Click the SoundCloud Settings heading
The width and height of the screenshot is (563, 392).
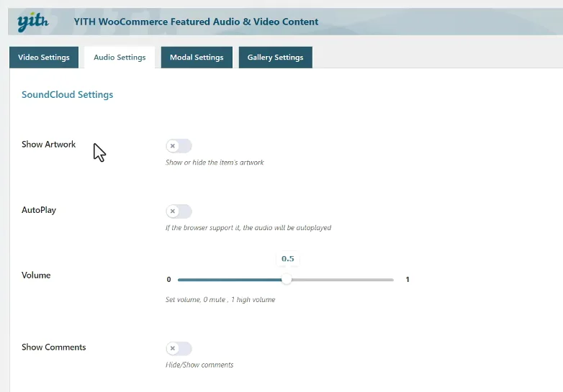[67, 95]
